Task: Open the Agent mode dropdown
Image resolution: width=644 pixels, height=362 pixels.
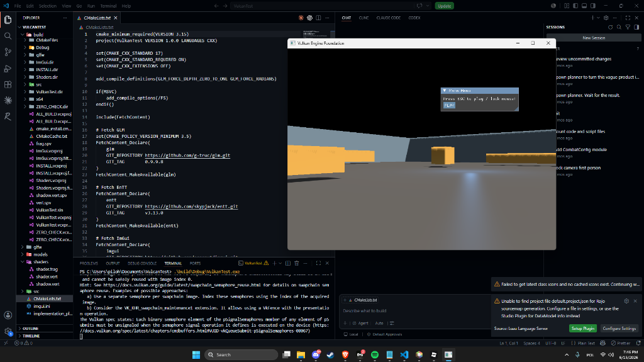Action: coord(360,323)
